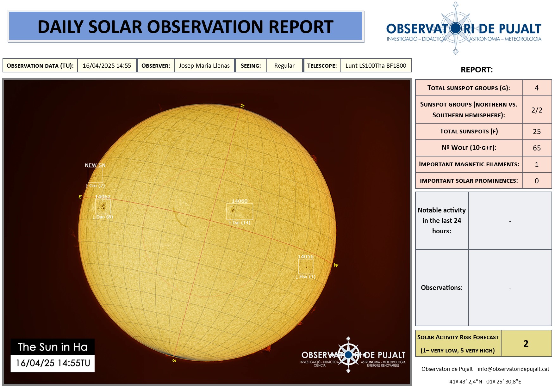Click the DAILY SOLAR OBSERVATION REPORT title
555x392 pixels.
pyautogui.click(x=186, y=27)
